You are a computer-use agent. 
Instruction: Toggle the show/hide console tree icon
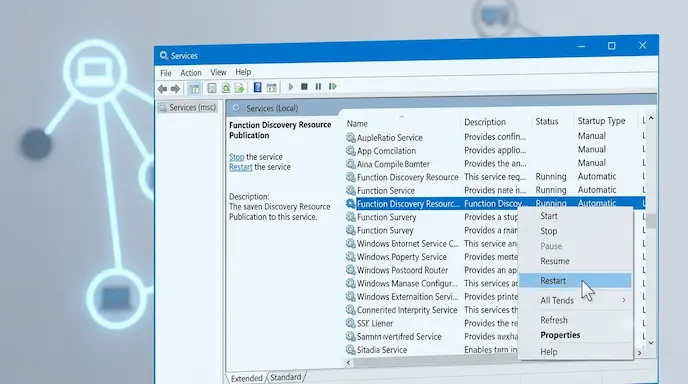point(194,89)
